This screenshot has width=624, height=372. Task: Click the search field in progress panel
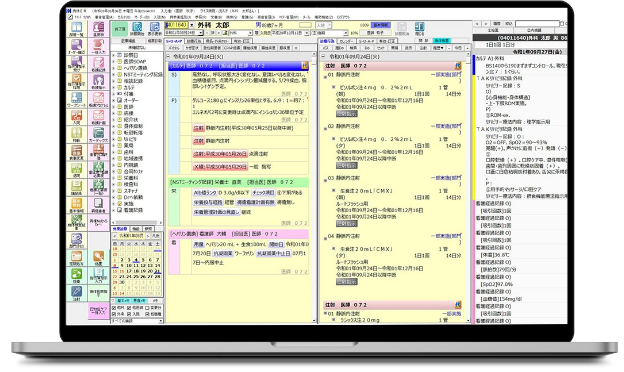pyautogui.click(x=538, y=24)
